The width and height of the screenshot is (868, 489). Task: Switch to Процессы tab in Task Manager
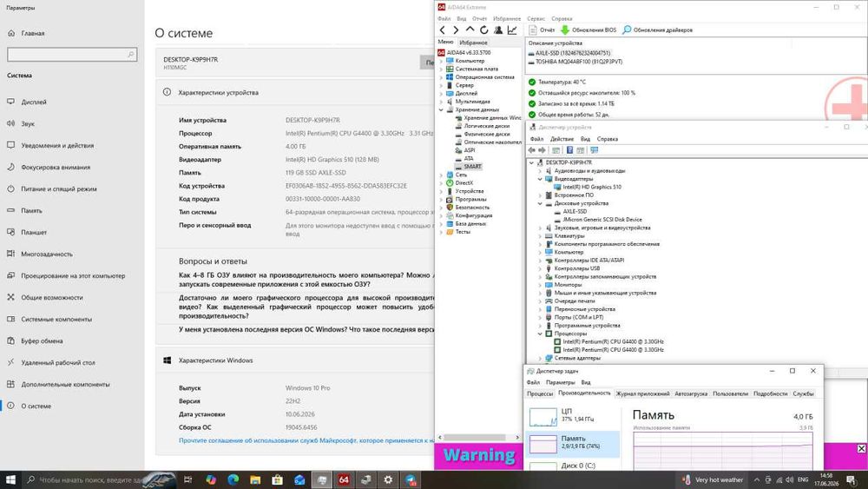pos(540,393)
